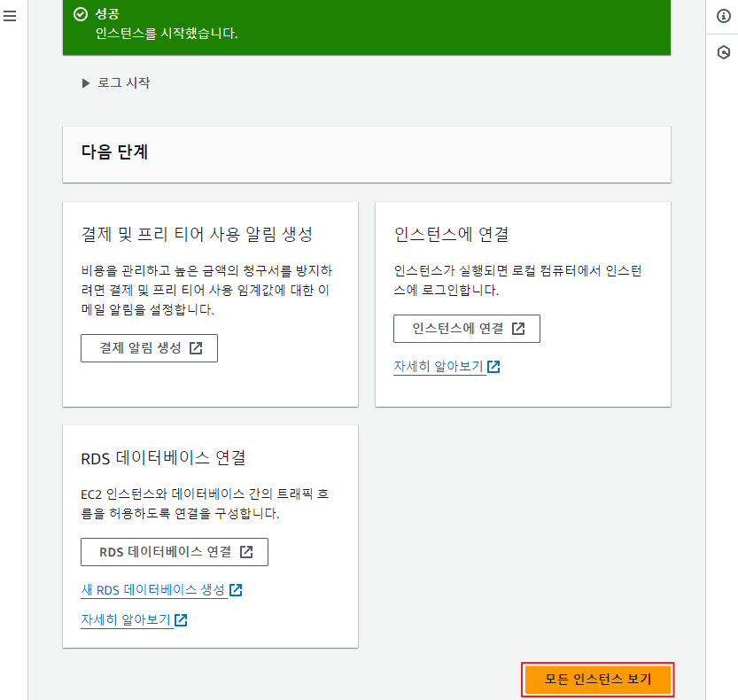Open 자세히 알아보기 link under RDS card
Image resolution: width=738 pixels, height=700 pixels.
[134, 620]
